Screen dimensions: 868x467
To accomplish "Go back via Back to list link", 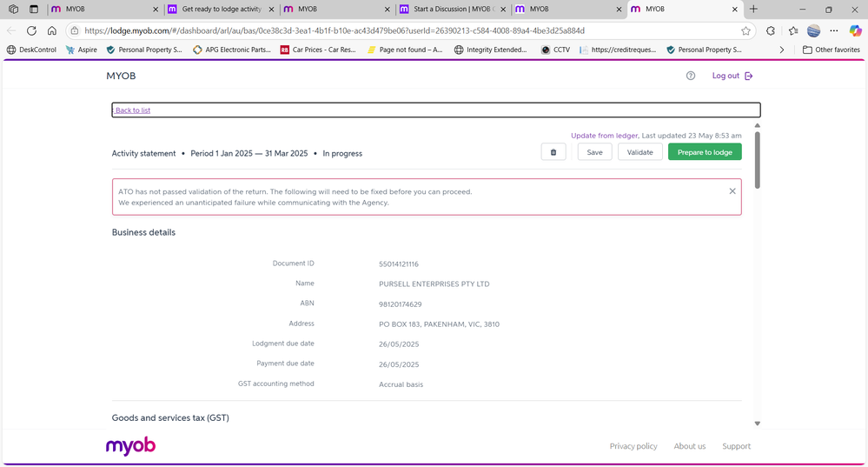I will pyautogui.click(x=133, y=110).
